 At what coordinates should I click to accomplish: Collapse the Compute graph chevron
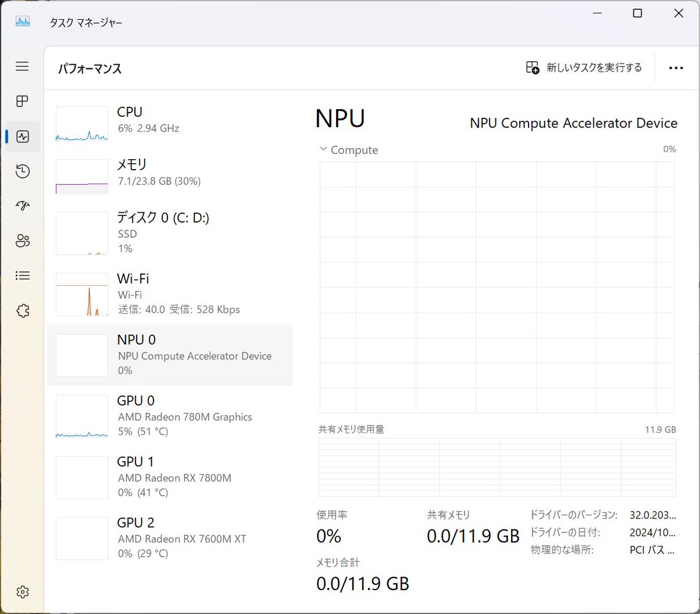(x=323, y=149)
